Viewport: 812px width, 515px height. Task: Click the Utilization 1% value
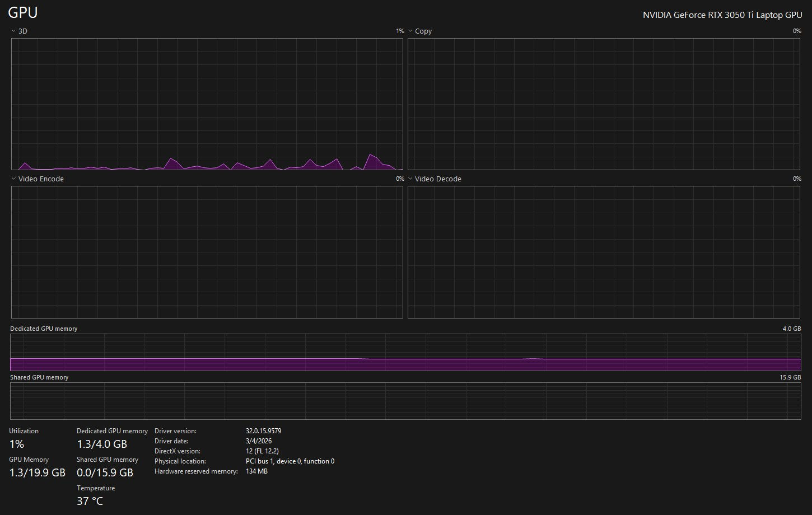pos(17,444)
